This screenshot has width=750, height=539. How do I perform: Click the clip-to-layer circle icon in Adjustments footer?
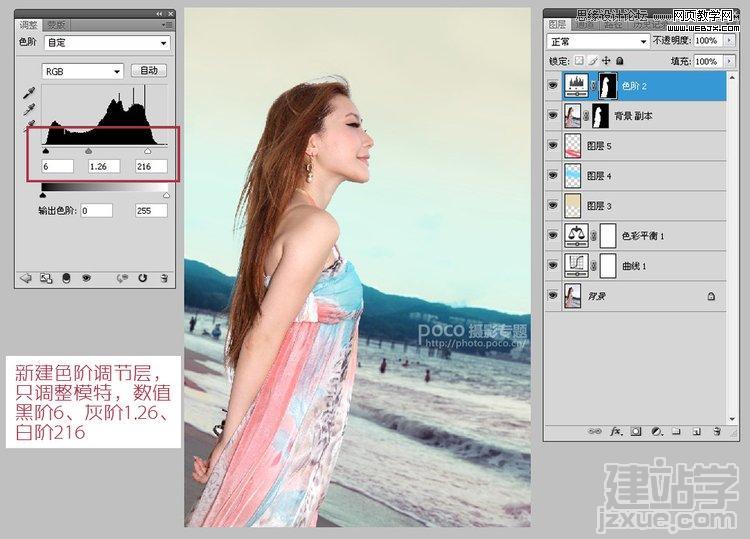(x=66, y=278)
